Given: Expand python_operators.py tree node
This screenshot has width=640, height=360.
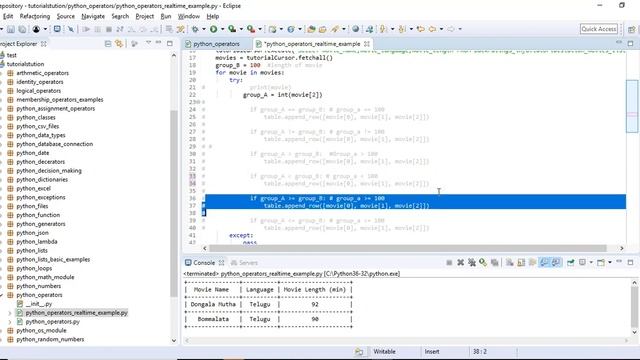Looking at the screenshot, I should (x=10, y=322).
